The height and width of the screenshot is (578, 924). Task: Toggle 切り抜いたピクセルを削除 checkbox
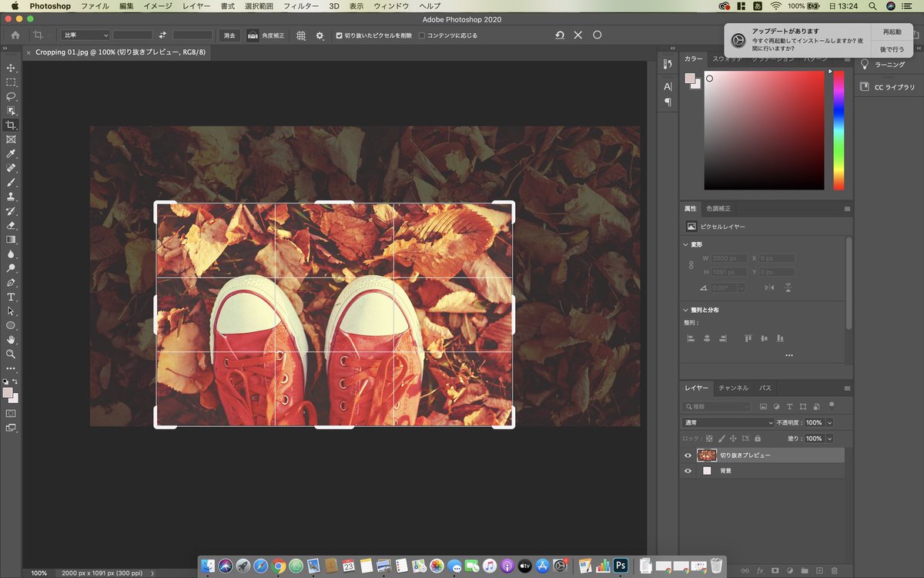pyautogui.click(x=339, y=35)
